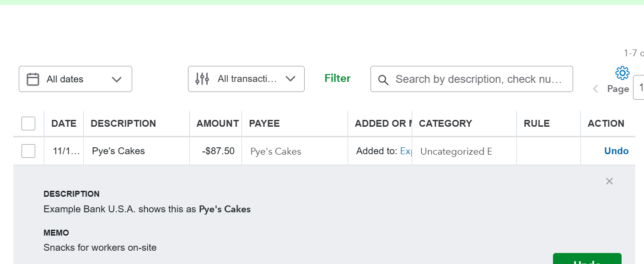Focus the search by description field
644x264 pixels.
[478, 79]
